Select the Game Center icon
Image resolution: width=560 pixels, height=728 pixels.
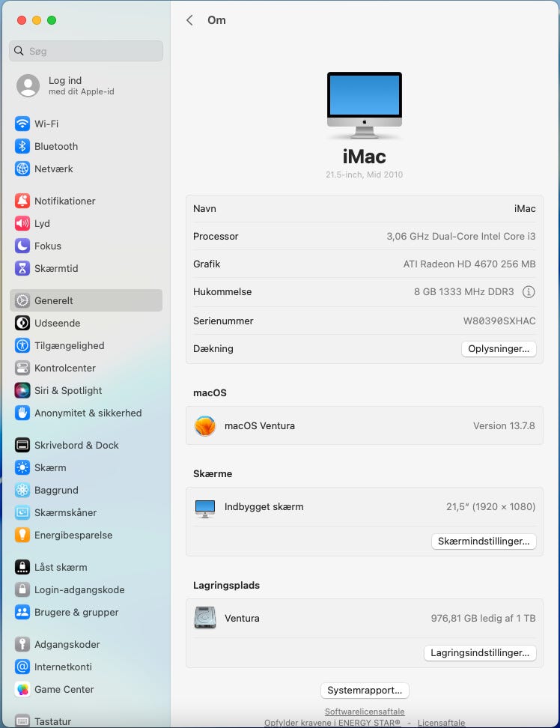[x=22, y=690]
